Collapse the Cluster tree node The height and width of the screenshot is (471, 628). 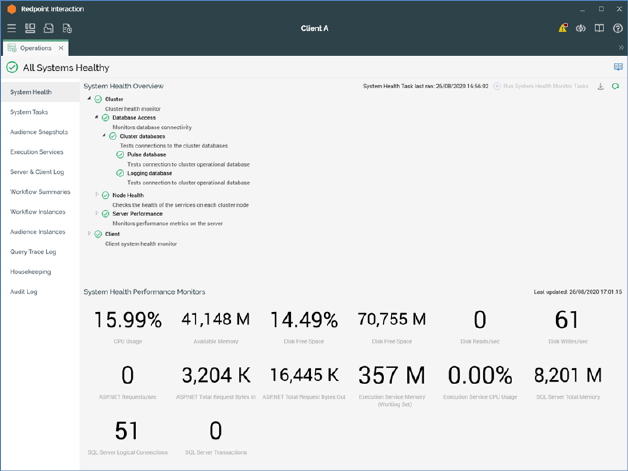pos(89,99)
